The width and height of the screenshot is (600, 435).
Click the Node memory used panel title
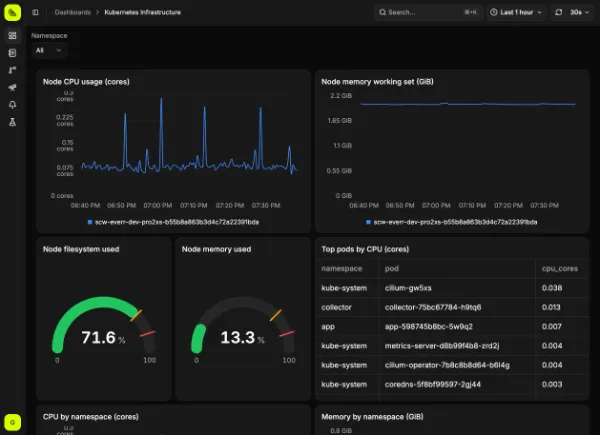(217, 249)
